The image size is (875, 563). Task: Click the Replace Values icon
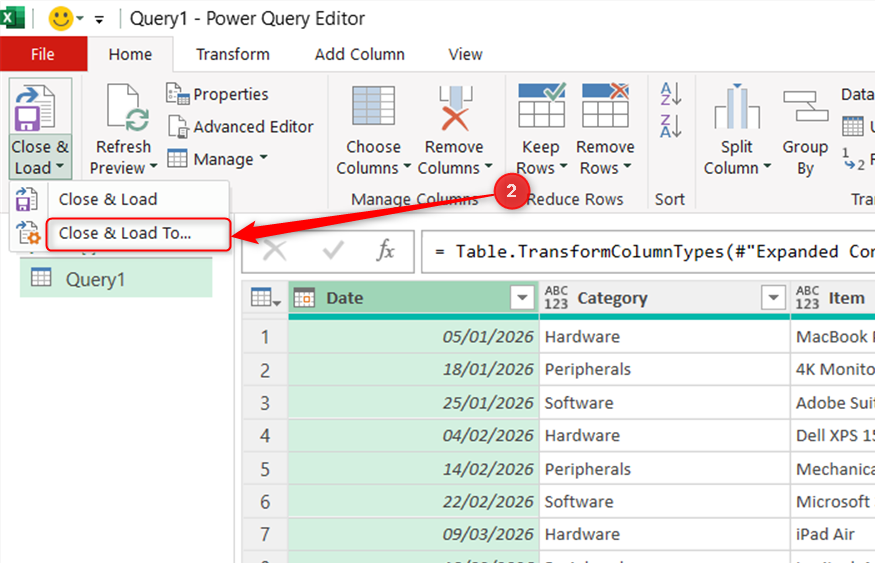click(854, 160)
